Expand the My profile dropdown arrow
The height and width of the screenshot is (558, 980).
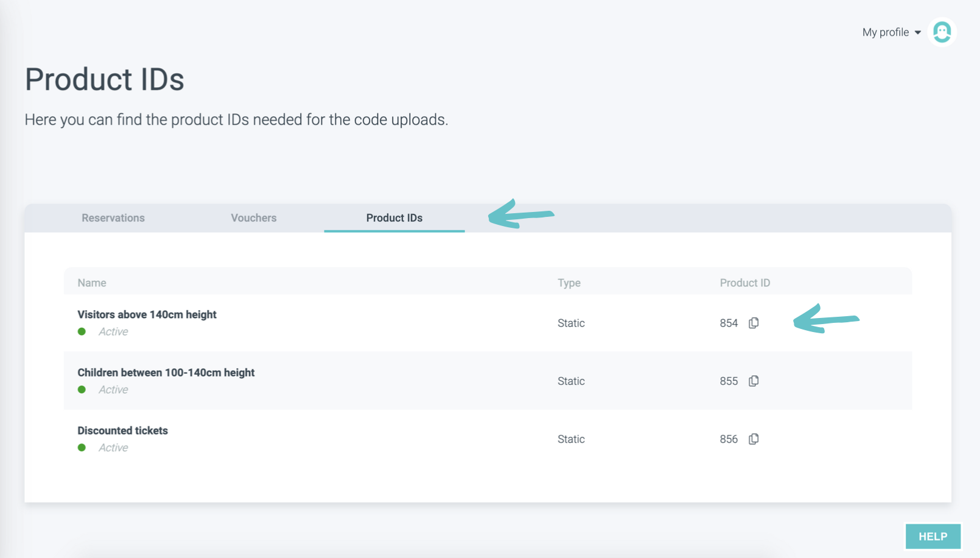pyautogui.click(x=918, y=33)
